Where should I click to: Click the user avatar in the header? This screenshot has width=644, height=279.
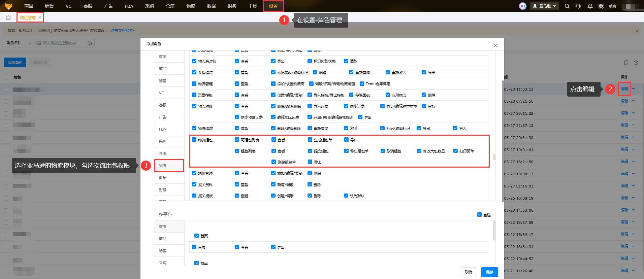pyautogui.click(x=629, y=6)
